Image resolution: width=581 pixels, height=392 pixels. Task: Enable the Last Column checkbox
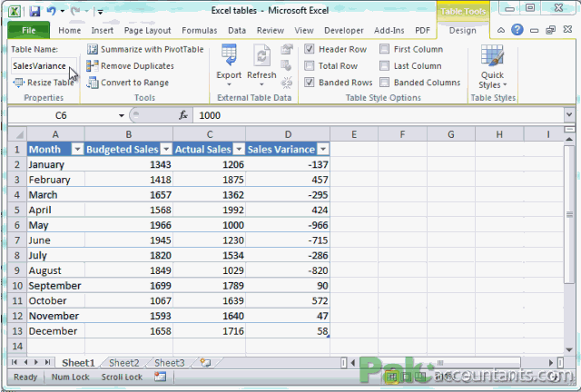tap(385, 65)
